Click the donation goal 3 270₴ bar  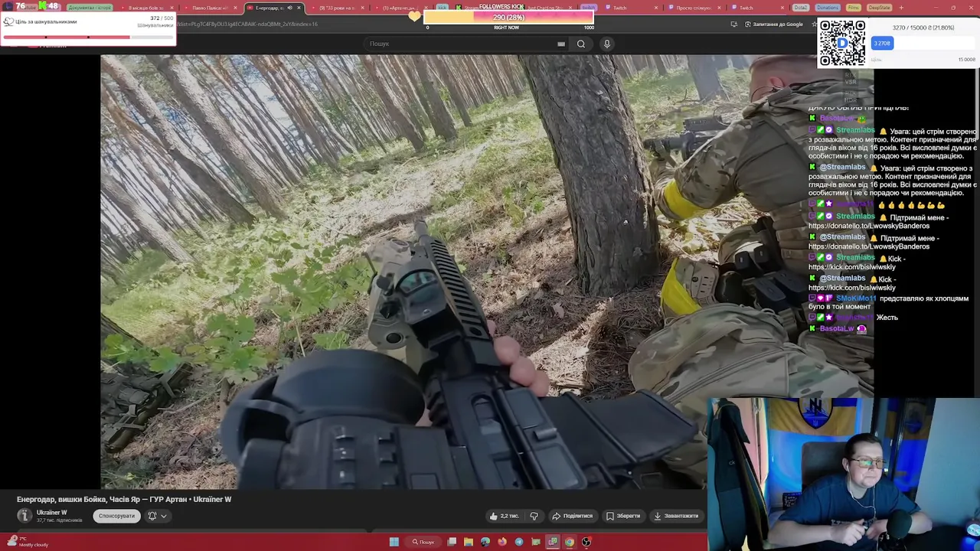[x=882, y=44]
